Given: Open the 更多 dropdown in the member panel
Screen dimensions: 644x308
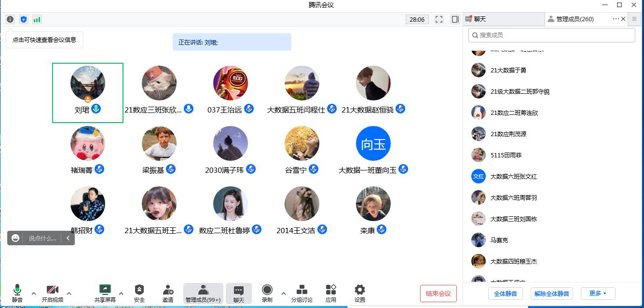Looking at the screenshot, I should point(597,294).
